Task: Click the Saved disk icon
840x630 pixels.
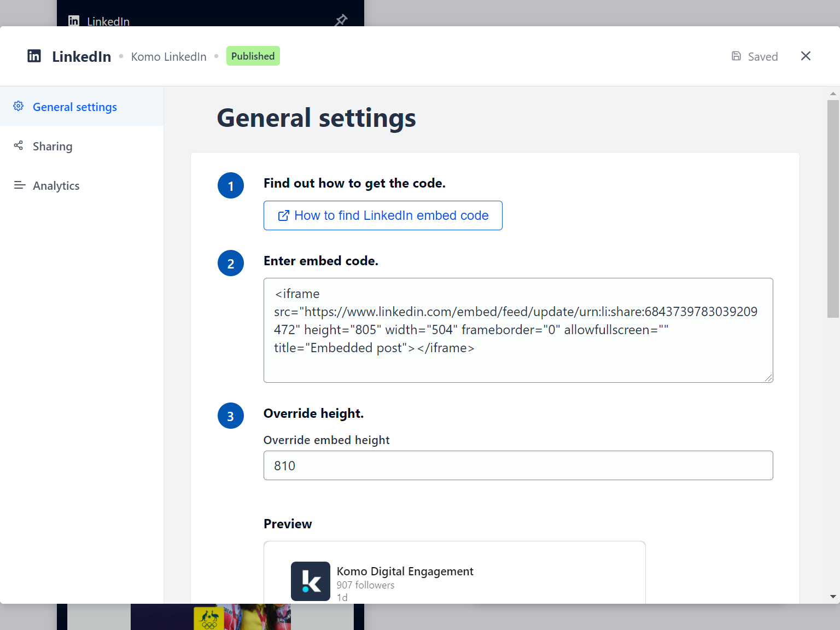Action: [x=737, y=56]
